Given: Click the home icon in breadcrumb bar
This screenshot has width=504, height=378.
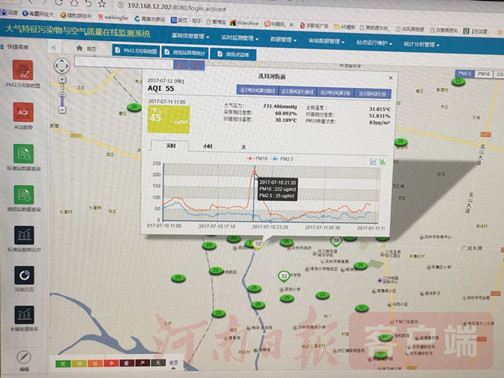Looking at the screenshot, I should coord(79,48).
